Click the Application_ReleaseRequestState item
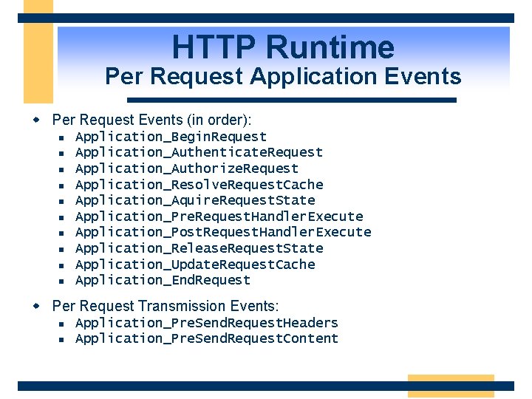 pyautogui.click(x=199, y=249)
